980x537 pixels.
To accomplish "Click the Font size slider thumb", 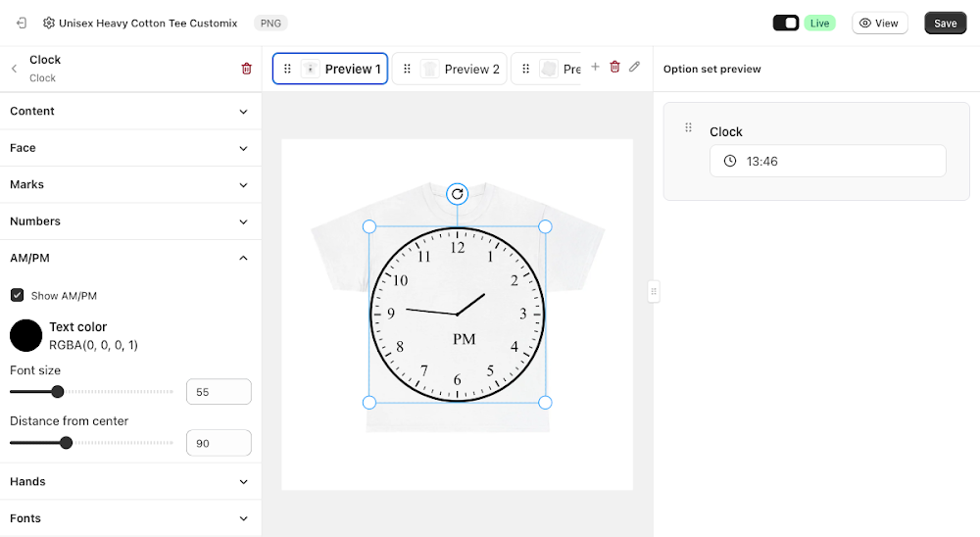I will (x=58, y=392).
